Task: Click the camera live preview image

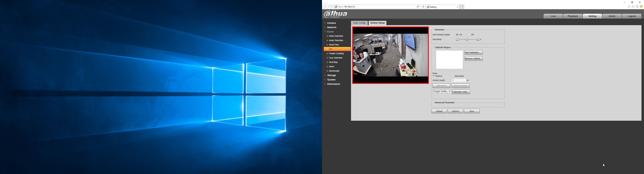Action: click(x=390, y=55)
